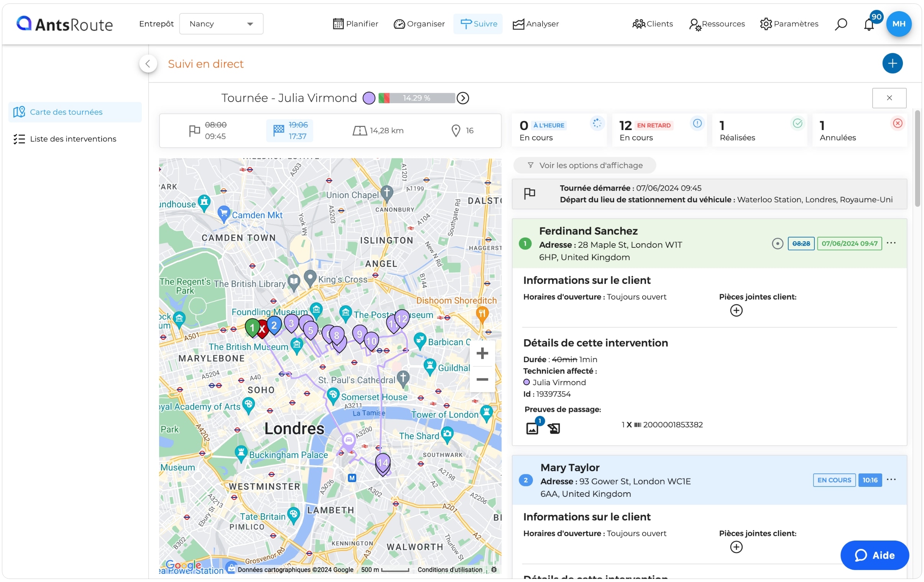Image resolution: width=924 pixels, height=582 pixels.
Task: Add client attachment for Ferdinand Sanchez
Action: tap(736, 311)
